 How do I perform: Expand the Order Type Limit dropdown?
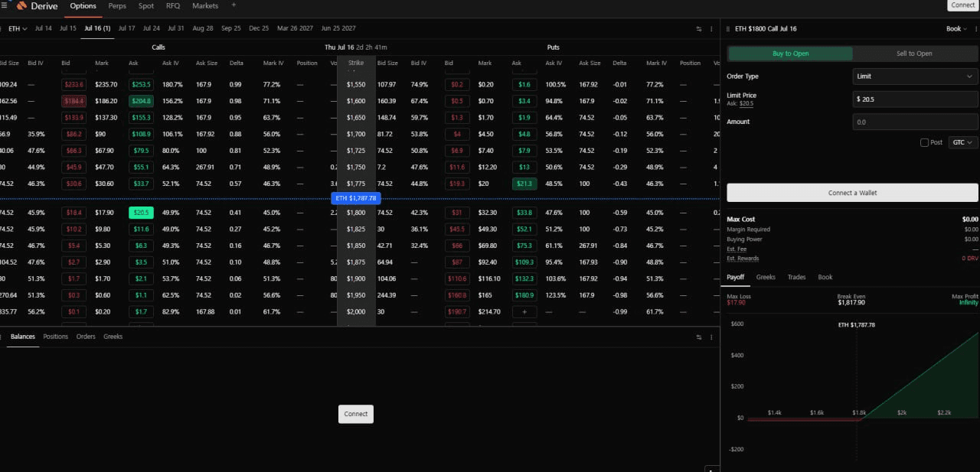coord(915,76)
